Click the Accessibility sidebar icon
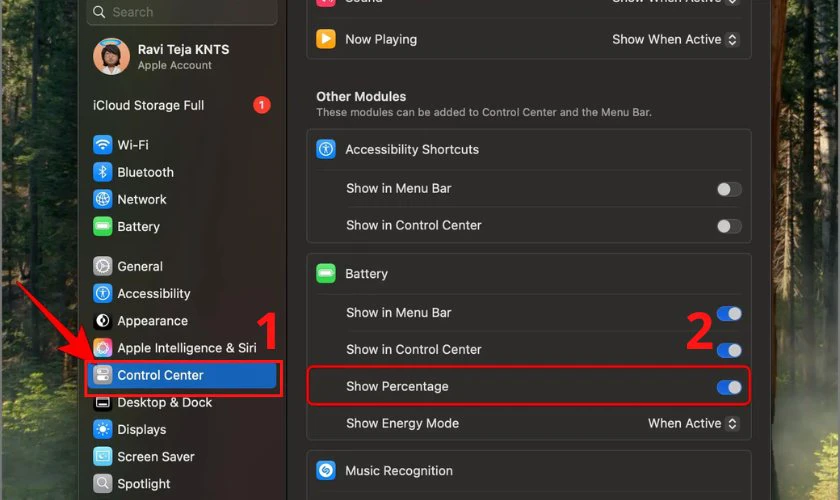The image size is (840, 500). (x=102, y=294)
